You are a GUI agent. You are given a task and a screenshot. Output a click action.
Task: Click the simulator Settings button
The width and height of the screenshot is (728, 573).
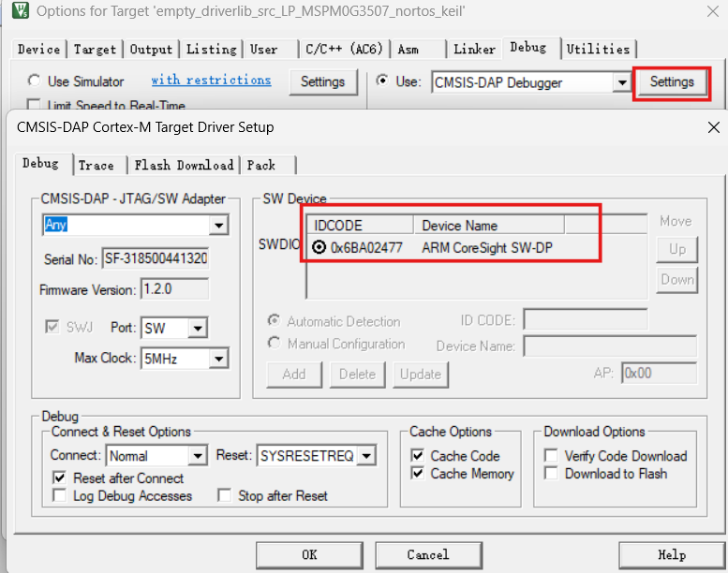[322, 81]
